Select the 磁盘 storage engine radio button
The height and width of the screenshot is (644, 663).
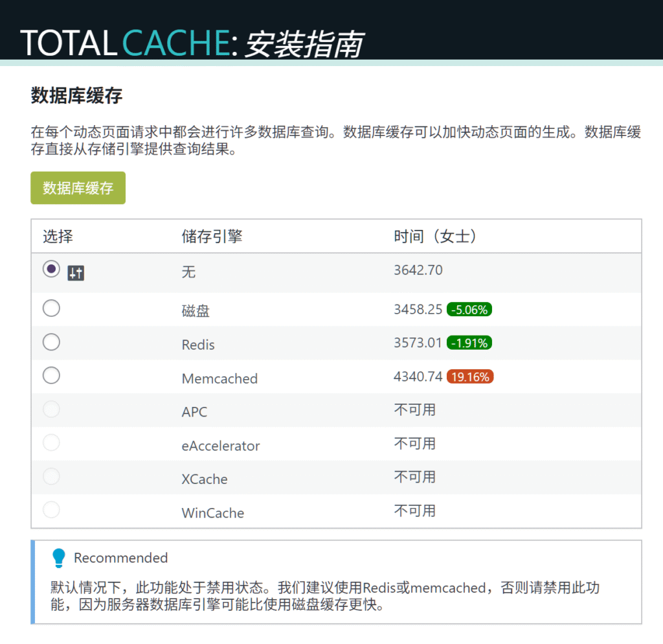(x=51, y=308)
